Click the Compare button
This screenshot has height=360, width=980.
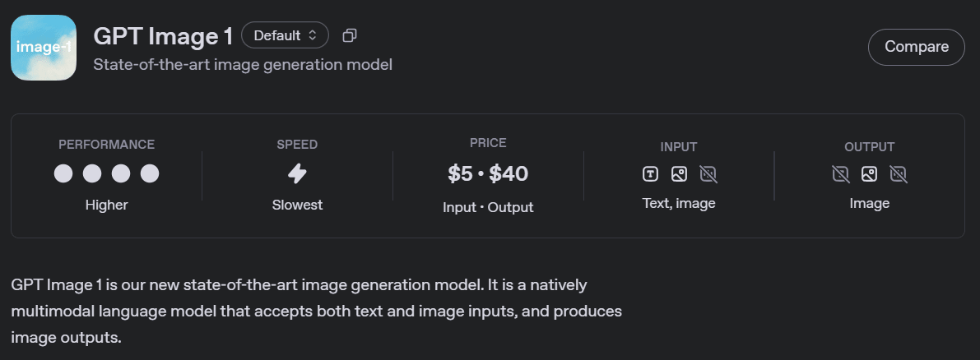pos(917,47)
